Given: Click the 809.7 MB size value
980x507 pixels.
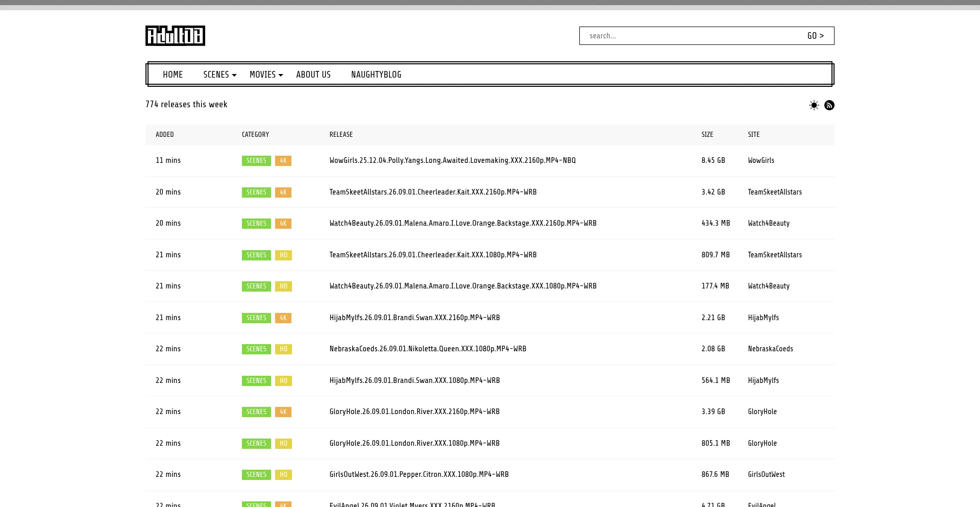Looking at the screenshot, I should point(716,255).
